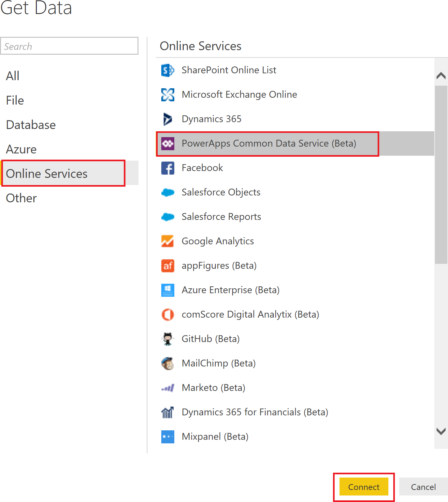Choose the Online Services category
This screenshot has height=502, width=448.
click(69, 173)
